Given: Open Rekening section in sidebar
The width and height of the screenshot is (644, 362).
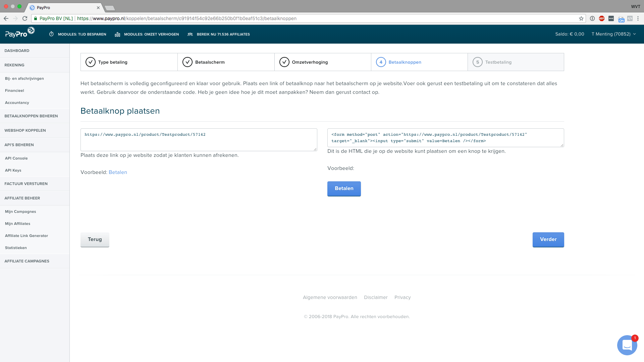Looking at the screenshot, I should pyautogui.click(x=35, y=65).
